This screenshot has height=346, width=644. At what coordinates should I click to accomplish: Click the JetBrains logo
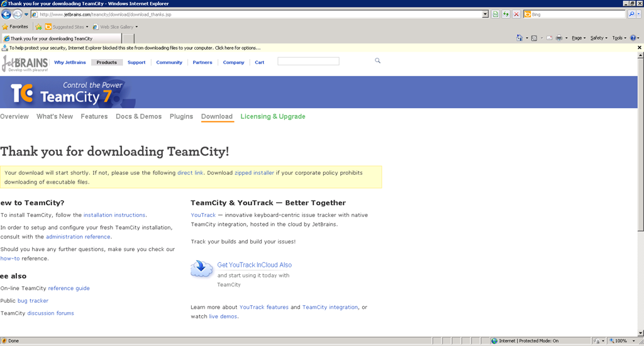coord(25,64)
